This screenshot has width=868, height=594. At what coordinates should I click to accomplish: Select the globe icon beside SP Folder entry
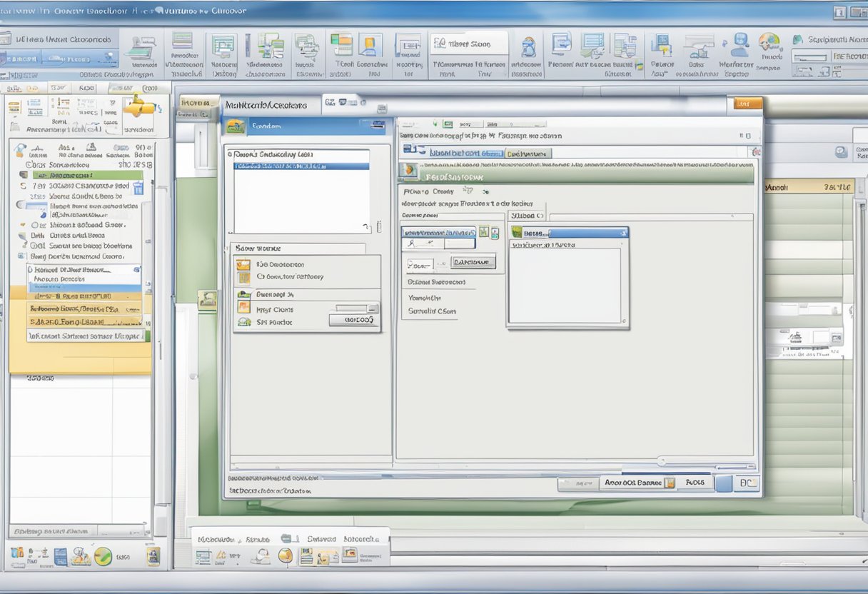click(x=243, y=321)
